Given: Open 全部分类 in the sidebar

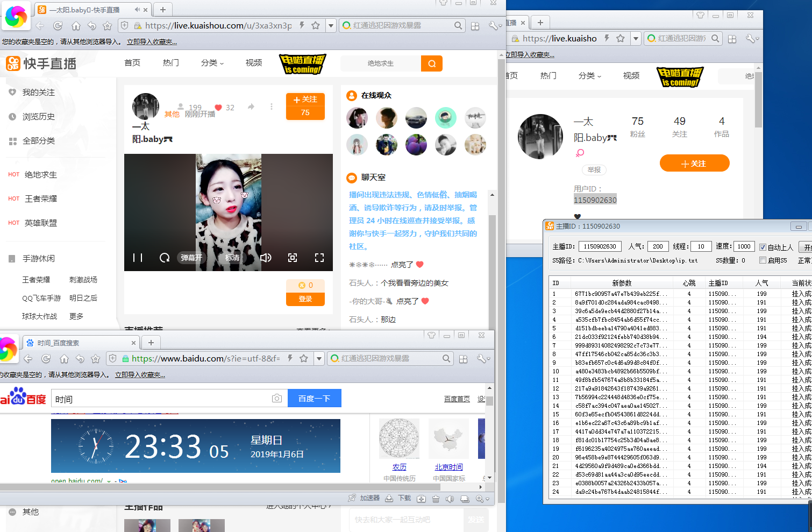Looking at the screenshot, I should tap(39, 141).
